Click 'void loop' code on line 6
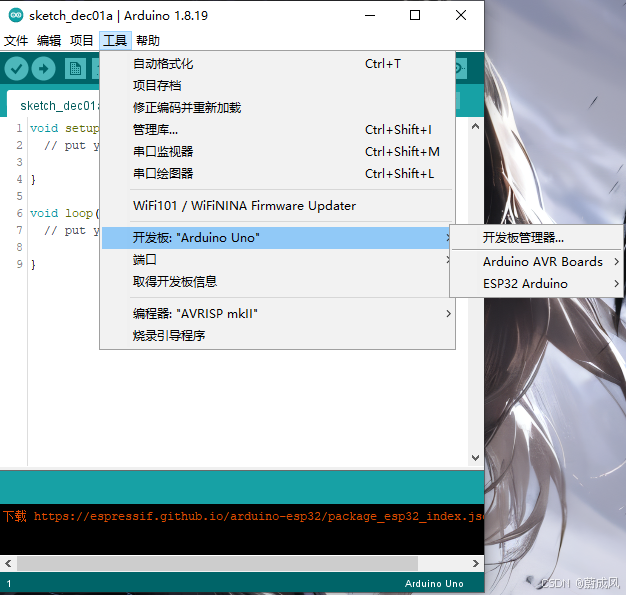The width and height of the screenshot is (626, 595). (x=65, y=213)
